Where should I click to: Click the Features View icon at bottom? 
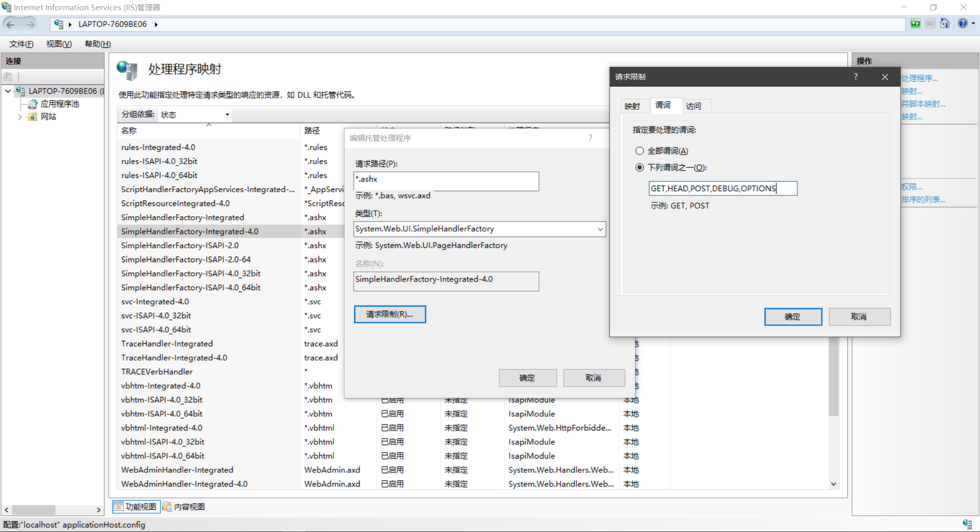(118, 506)
